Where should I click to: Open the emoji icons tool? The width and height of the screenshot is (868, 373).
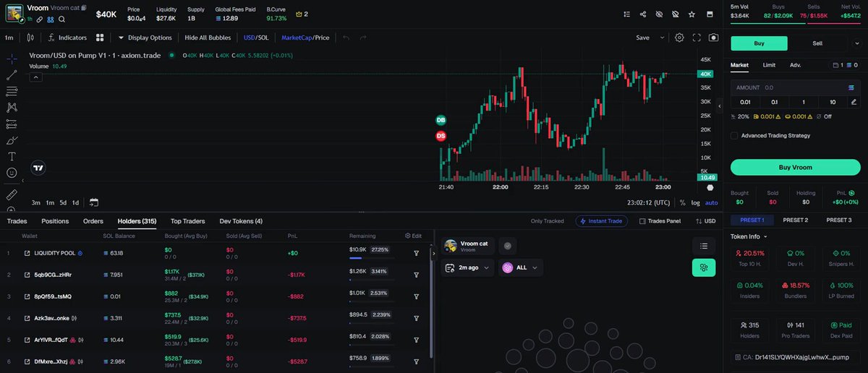click(x=12, y=173)
